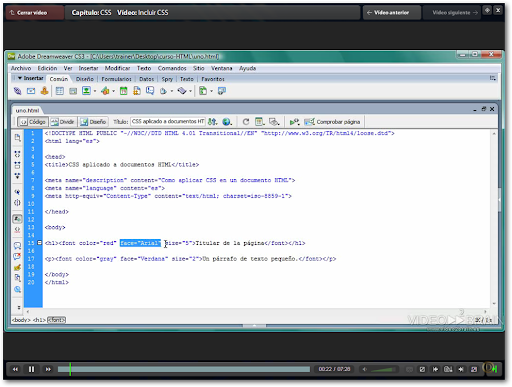Insert an Email Link icon

(31, 91)
